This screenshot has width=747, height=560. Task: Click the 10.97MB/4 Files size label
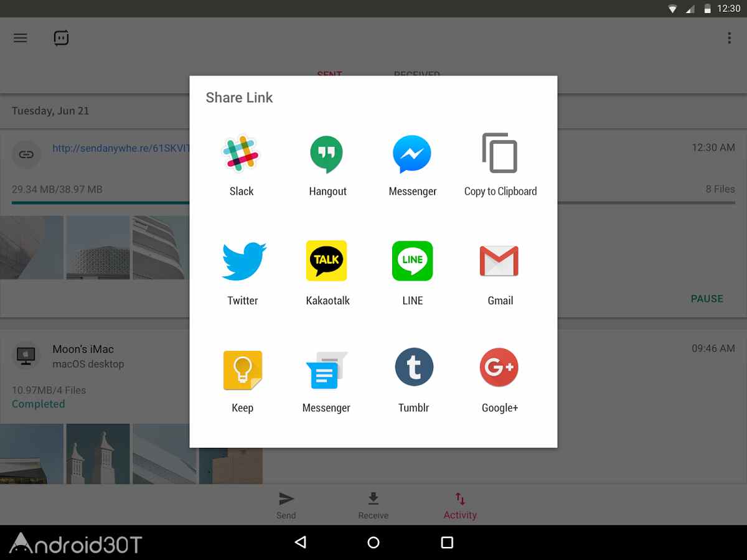[x=49, y=390]
